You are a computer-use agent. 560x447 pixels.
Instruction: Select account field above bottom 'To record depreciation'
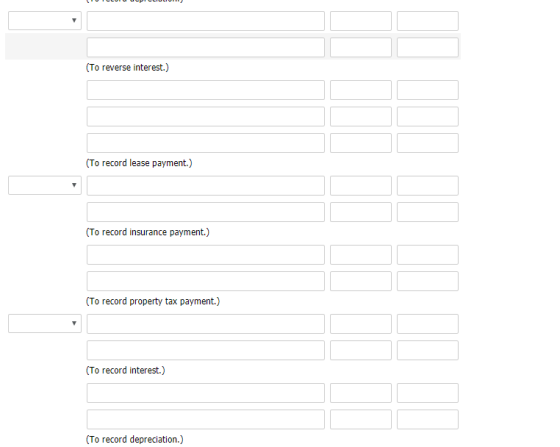click(x=206, y=420)
